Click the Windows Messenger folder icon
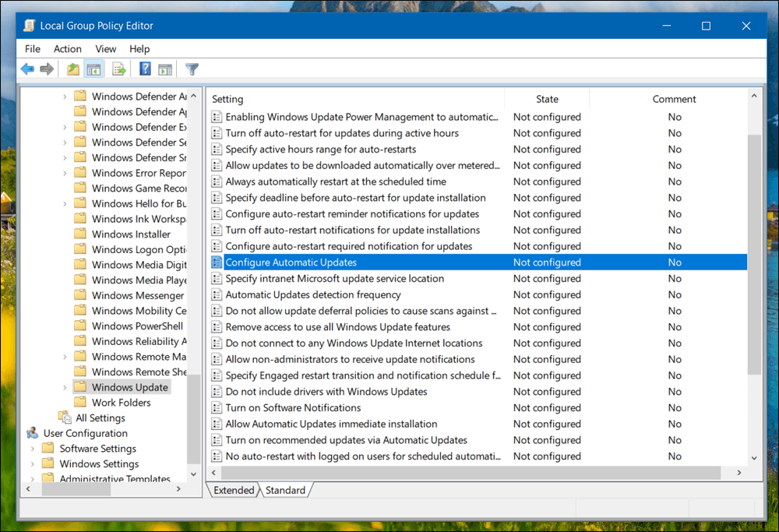Screen dimensions: 779x532 click(x=80, y=294)
